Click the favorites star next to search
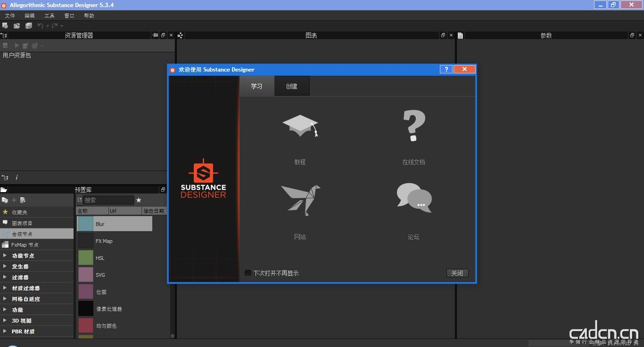The height and width of the screenshot is (347, 644). (x=139, y=200)
